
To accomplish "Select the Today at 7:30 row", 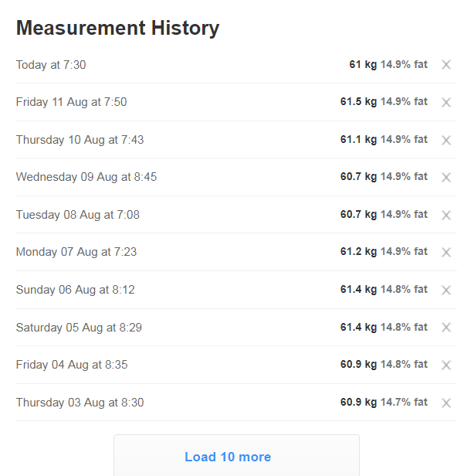I will pos(51,65).
